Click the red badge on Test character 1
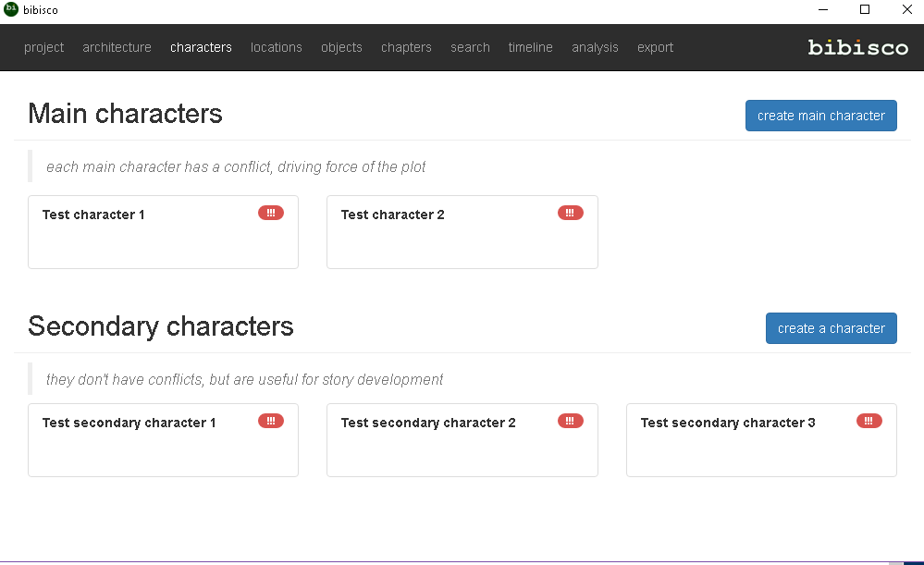 (x=271, y=213)
